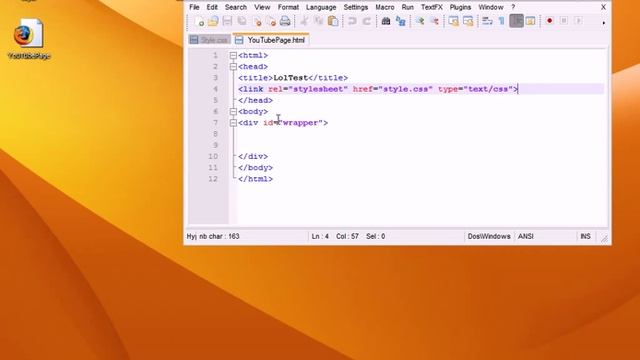Screen dimensions: 640x360
Task: Open the Format menu
Action: coord(288,7)
